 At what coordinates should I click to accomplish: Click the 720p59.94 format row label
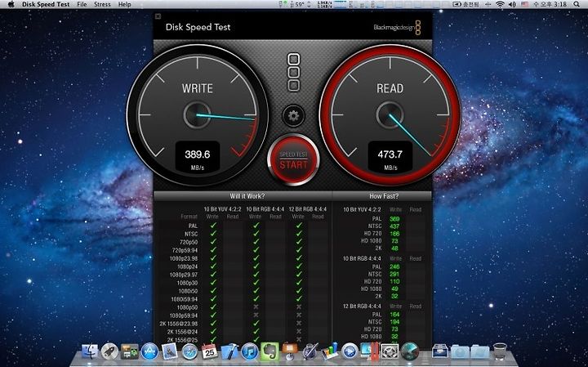(185, 250)
